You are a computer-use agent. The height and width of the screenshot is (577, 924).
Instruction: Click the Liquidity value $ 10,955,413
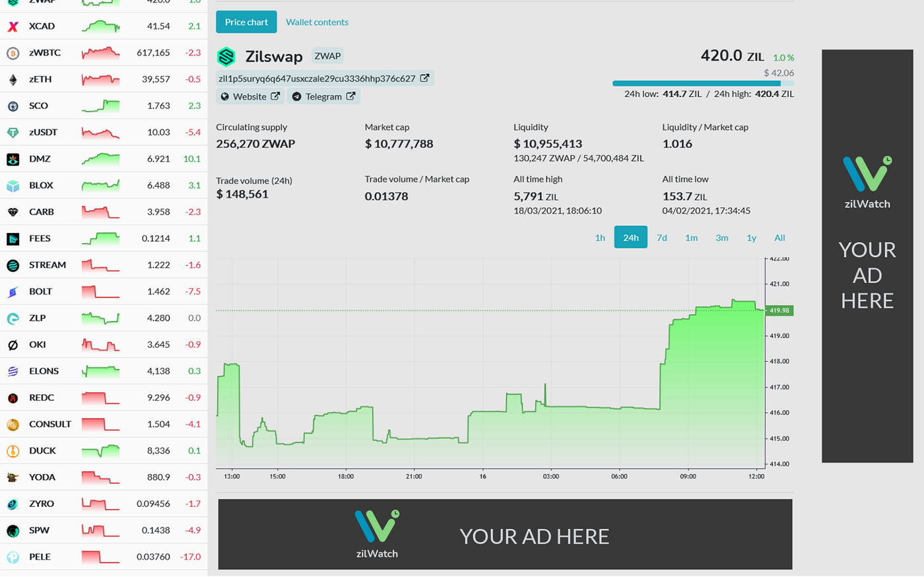click(x=548, y=144)
